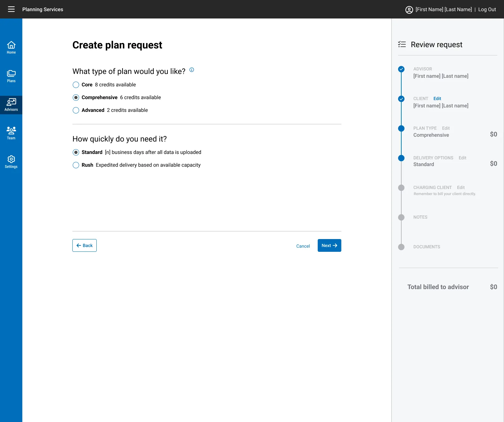Viewport: 504px width, 422px height.
Task: Open Plans in sidebar
Action: (x=11, y=76)
